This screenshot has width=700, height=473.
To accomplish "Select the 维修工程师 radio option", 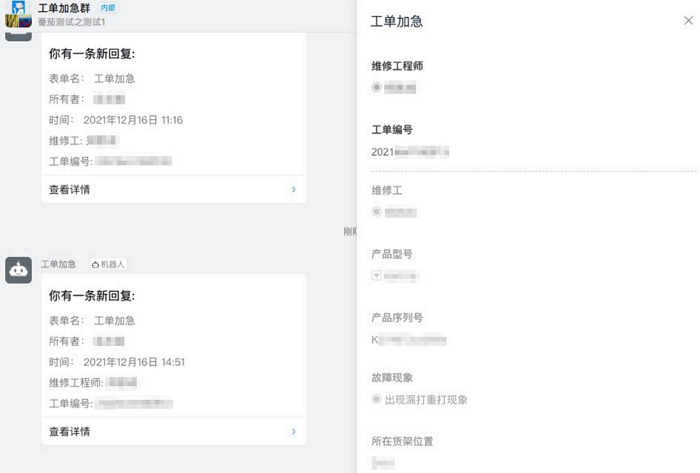I will (376, 87).
